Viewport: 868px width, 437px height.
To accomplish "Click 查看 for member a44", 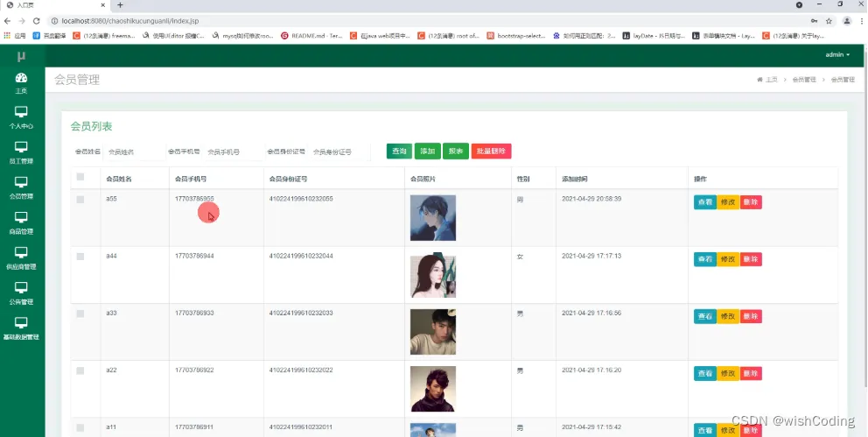I will pyautogui.click(x=704, y=259).
